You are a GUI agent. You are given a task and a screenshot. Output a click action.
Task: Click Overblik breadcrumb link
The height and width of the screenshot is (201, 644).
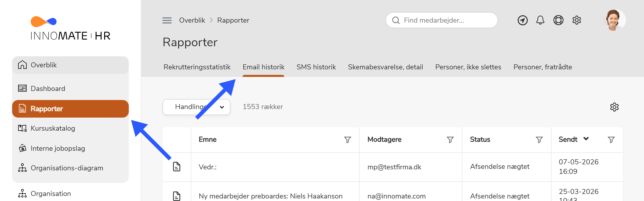pos(192,20)
